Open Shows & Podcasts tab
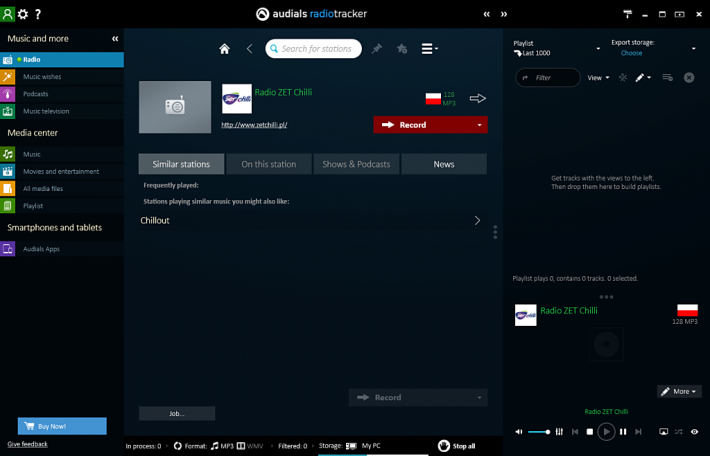 [356, 164]
